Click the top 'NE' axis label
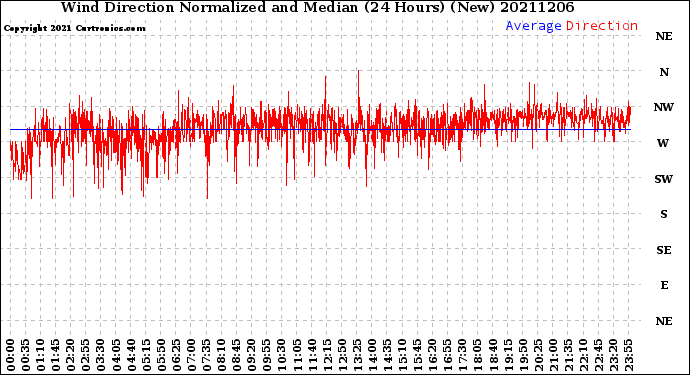Viewport: 690px width, 375px height. [664, 37]
